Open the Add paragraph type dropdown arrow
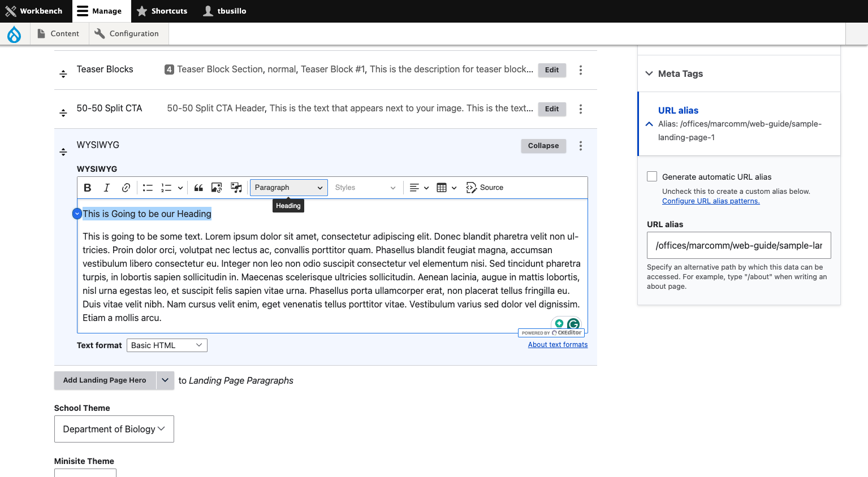This screenshot has width=868, height=477. coord(165,380)
